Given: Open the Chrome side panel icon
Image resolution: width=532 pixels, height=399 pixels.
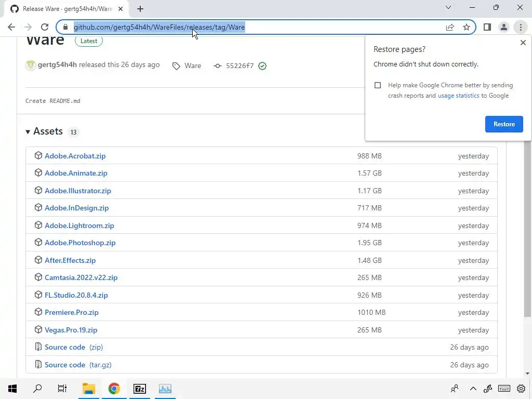Looking at the screenshot, I should tap(487, 27).
